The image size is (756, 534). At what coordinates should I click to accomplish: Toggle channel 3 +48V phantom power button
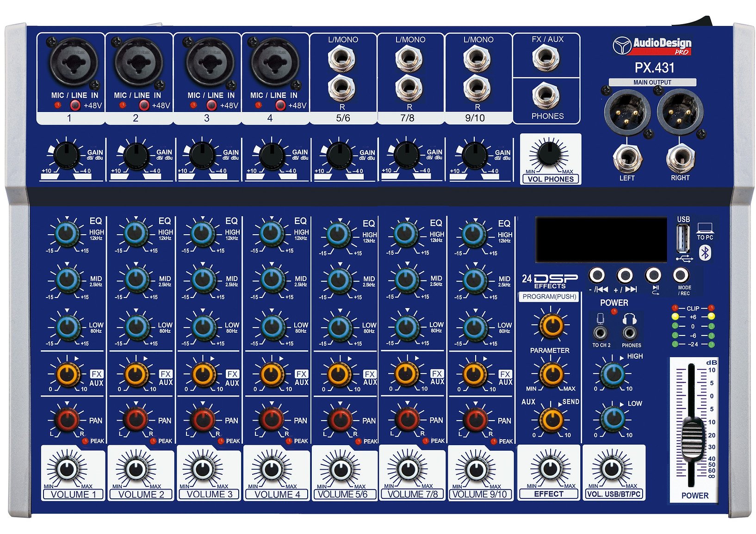211,106
